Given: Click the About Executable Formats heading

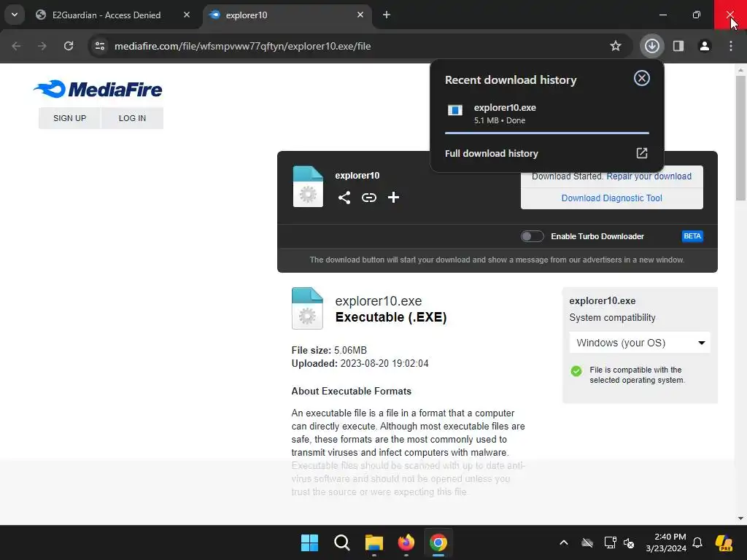Looking at the screenshot, I should 351,391.
